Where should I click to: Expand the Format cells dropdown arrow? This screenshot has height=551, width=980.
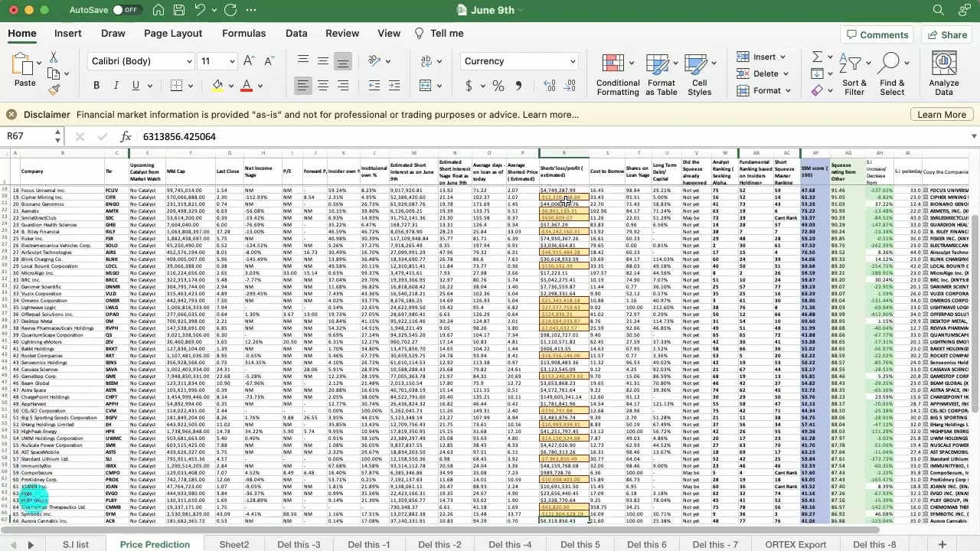[787, 91]
